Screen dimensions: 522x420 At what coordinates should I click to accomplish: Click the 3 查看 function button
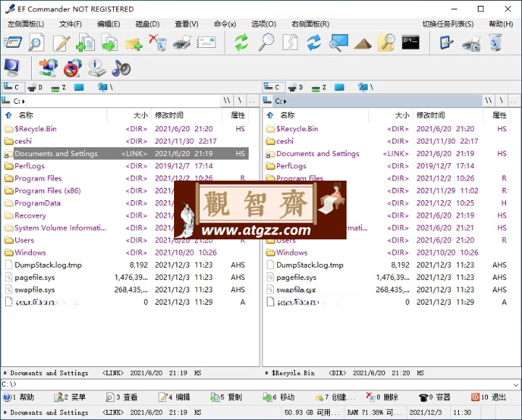tap(122, 397)
